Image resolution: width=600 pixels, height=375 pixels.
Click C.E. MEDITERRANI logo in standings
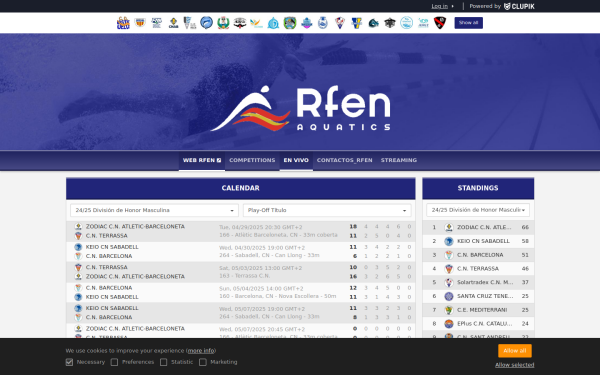449,310
